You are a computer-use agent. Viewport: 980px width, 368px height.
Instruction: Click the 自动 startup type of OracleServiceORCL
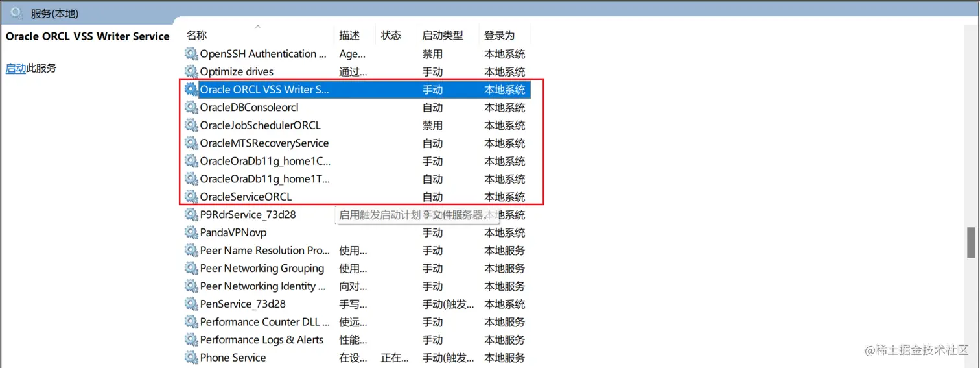(x=432, y=197)
